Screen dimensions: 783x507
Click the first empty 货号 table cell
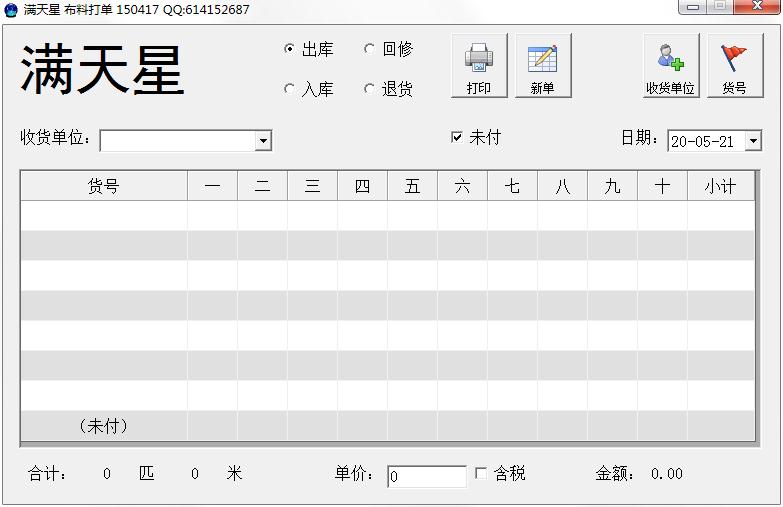(x=104, y=216)
